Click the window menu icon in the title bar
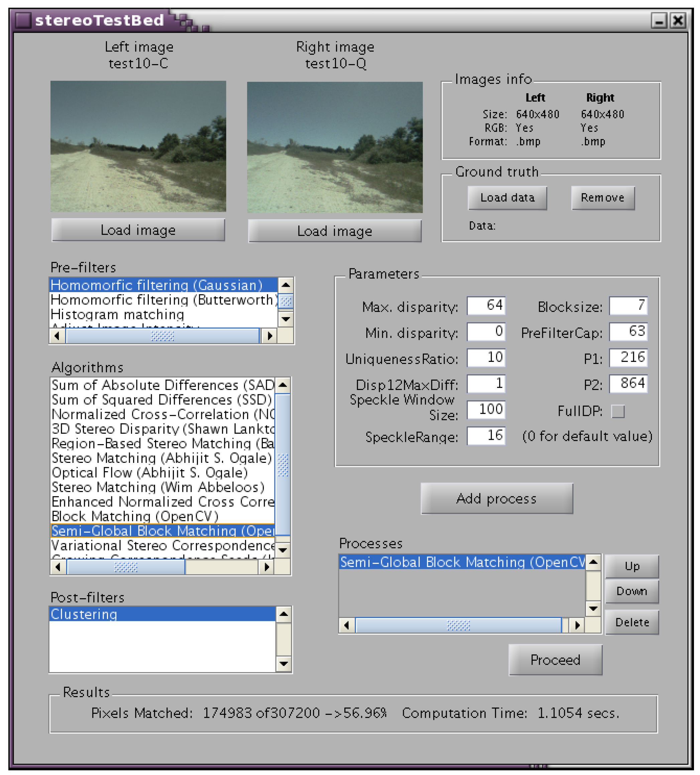 23,20
